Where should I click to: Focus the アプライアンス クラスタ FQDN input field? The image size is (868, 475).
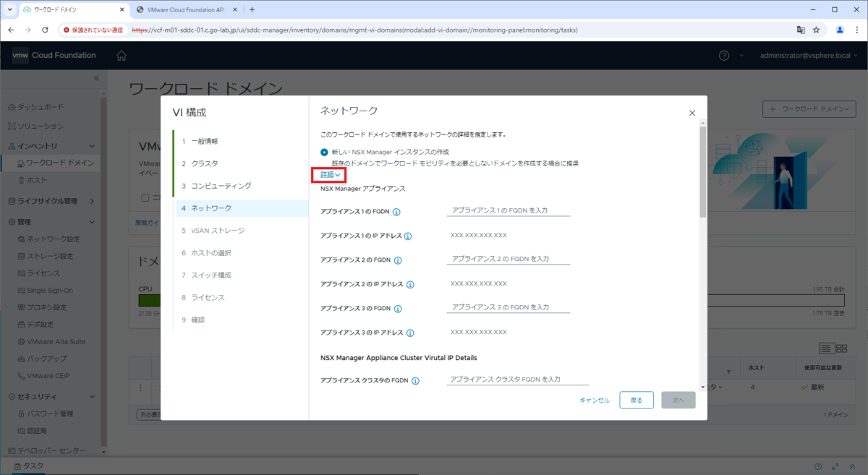tap(518, 379)
